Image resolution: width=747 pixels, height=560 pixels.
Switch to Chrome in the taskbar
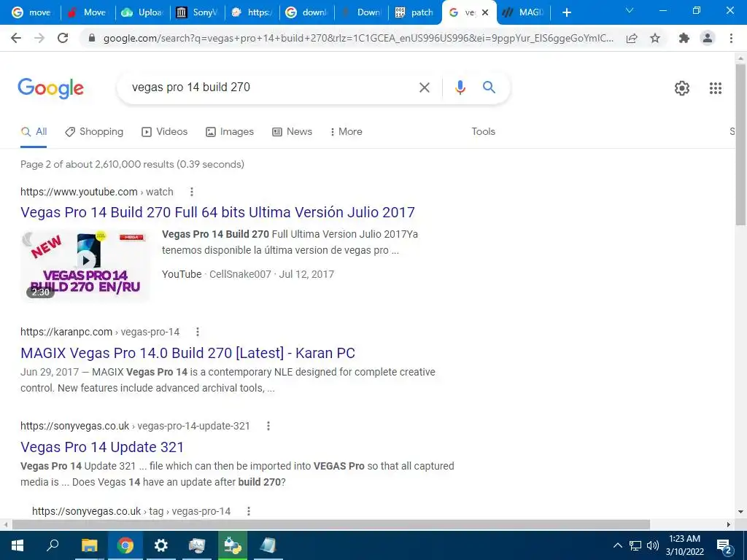(125, 545)
